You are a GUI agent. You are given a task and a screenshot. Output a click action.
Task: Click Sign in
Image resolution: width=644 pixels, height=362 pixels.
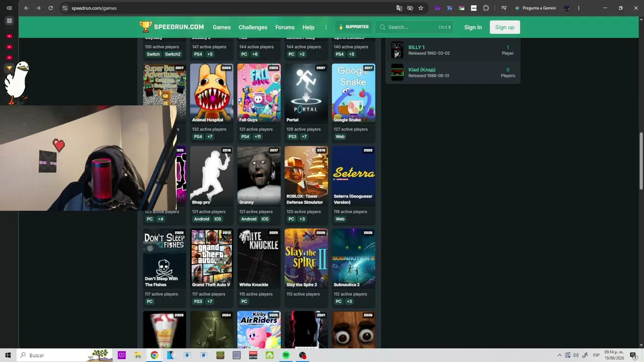tap(473, 27)
